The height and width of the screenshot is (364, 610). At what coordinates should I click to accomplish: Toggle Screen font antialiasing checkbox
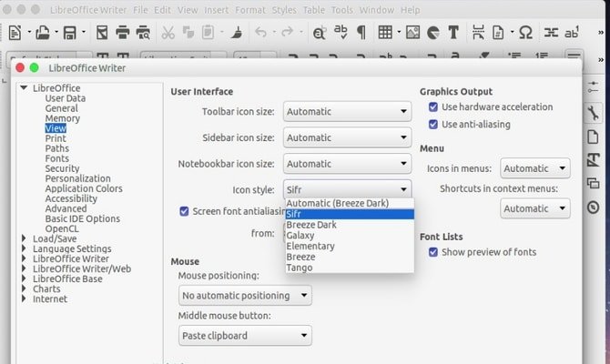pyautogui.click(x=184, y=211)
